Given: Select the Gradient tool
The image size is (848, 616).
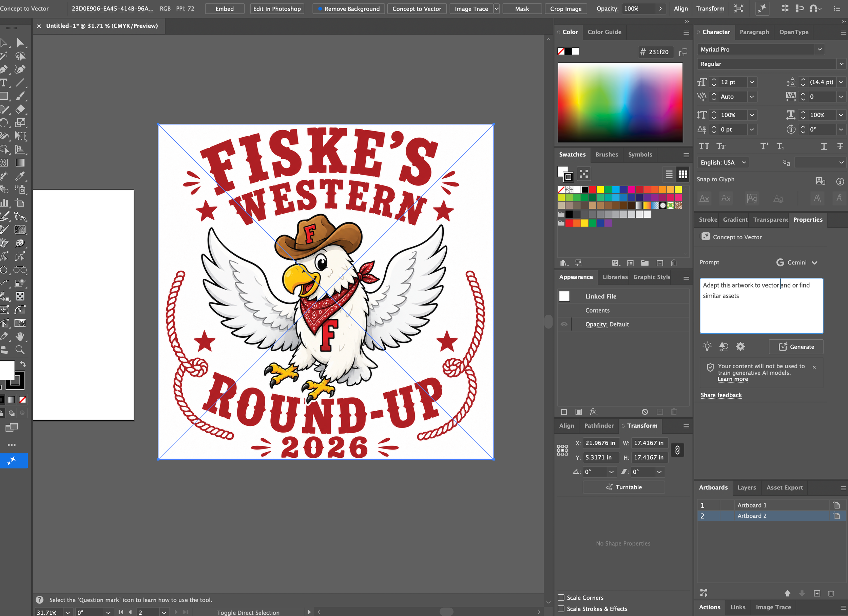Looking at the screenshot, I should pyautogui.click(x=20, y=163).
